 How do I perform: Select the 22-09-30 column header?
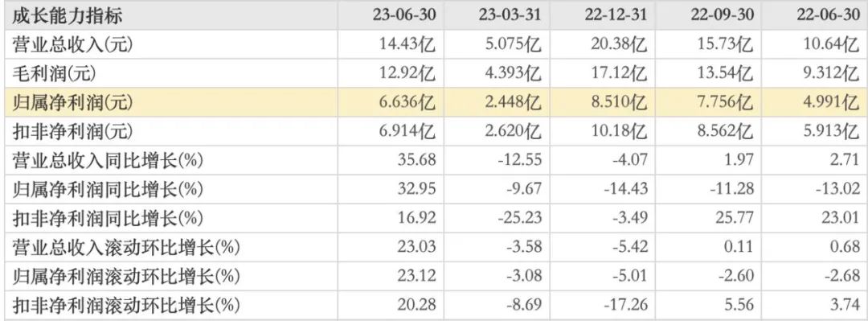722,15
